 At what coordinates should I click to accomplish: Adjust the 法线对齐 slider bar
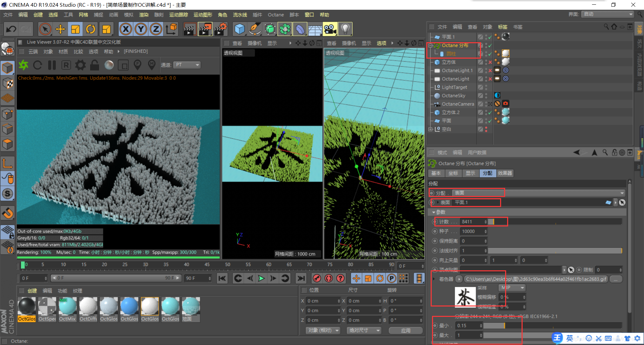pyautogui.click(x=555, y=251)
